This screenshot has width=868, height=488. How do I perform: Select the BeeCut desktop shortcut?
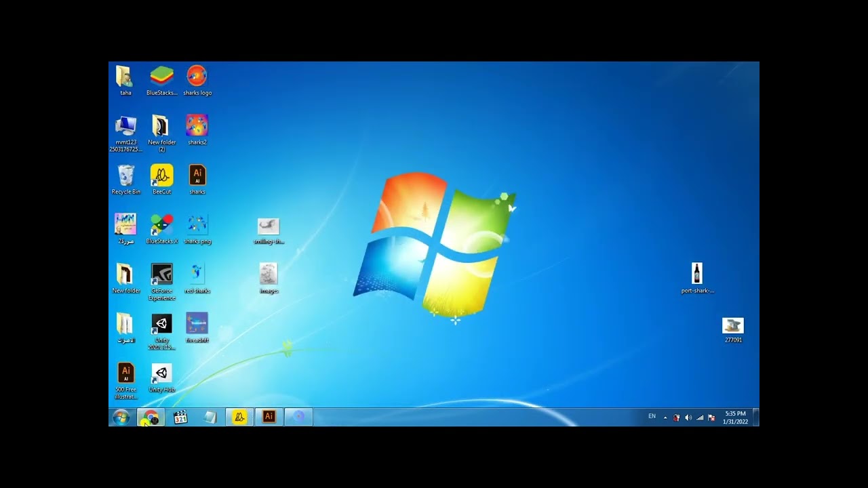coord(161,179)
